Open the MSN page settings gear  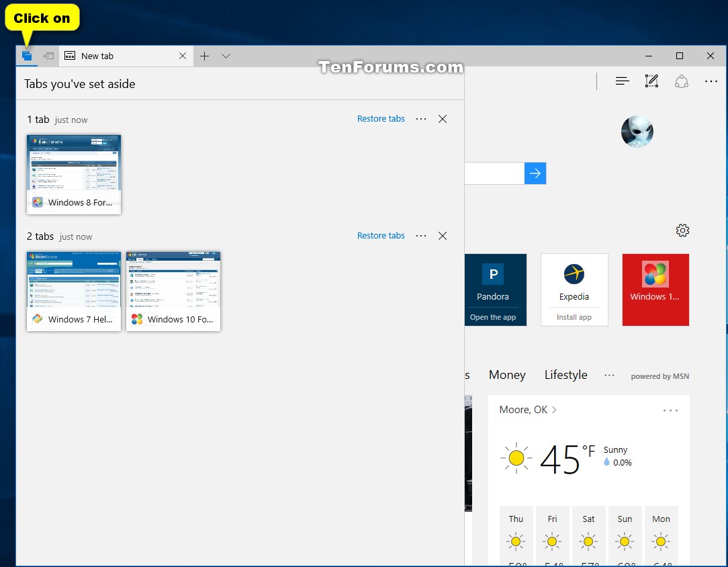point(682,230)
